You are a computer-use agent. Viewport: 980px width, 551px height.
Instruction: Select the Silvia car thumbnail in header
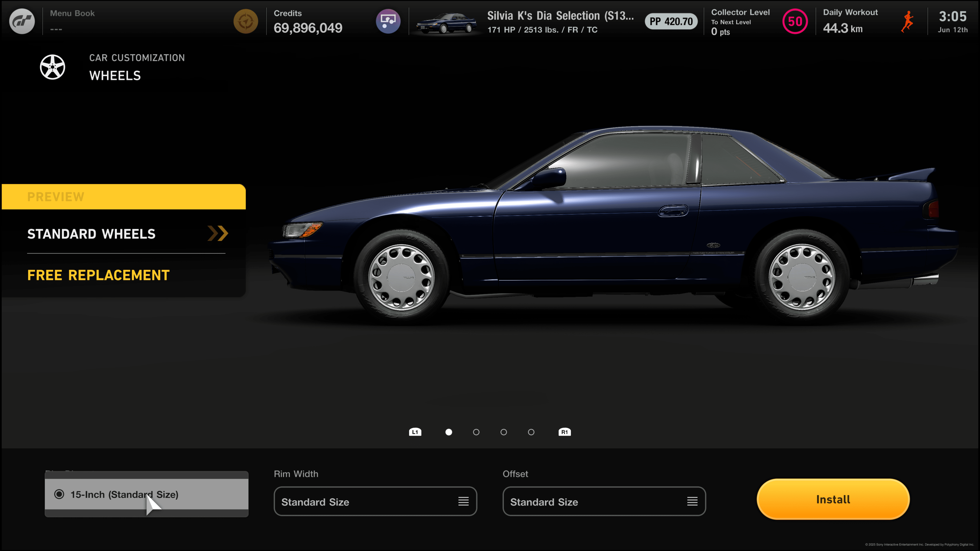coord(446,23)
